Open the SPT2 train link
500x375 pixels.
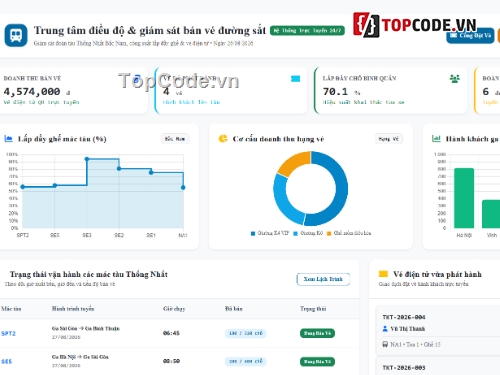pyautogui.click(x=8, y=333)
